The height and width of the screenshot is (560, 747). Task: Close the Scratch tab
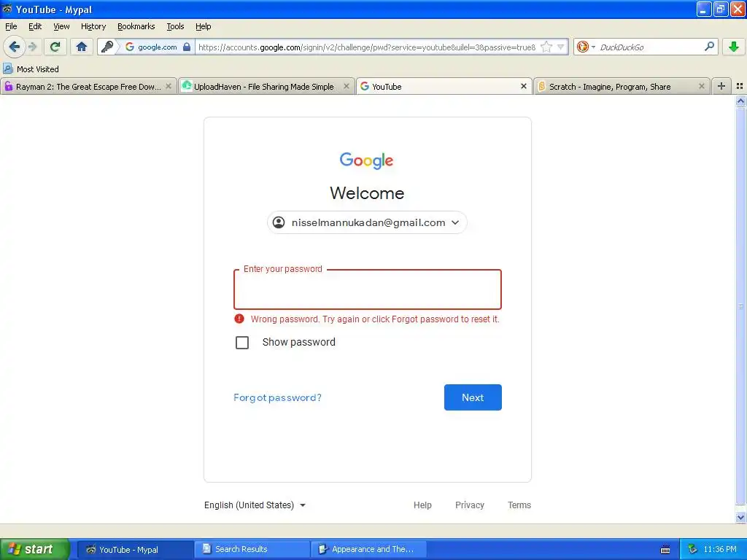pyautogui.click(x=701, y=86)
